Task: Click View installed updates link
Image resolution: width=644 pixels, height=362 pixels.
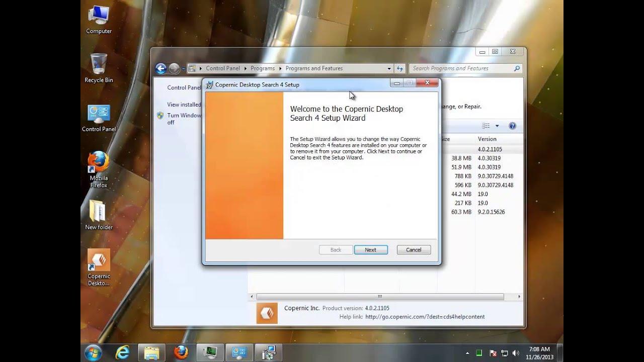Action: coord(184,105)
